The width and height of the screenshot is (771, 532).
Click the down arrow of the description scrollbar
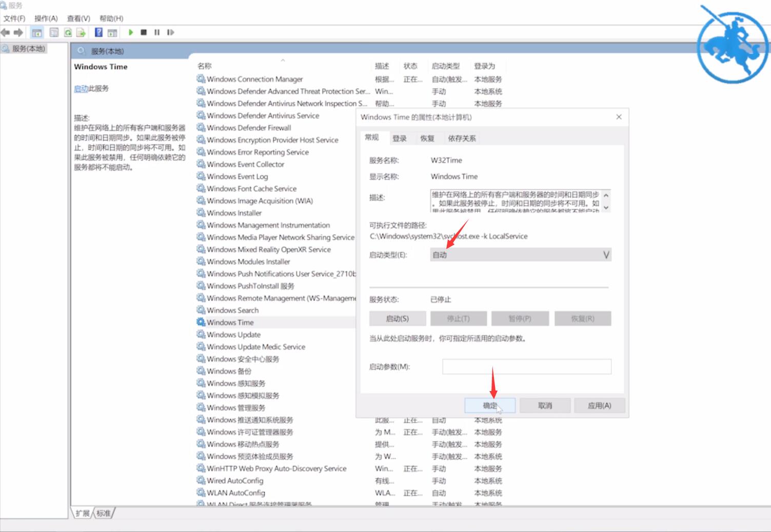pyautogui.click(x=606, y=208)
